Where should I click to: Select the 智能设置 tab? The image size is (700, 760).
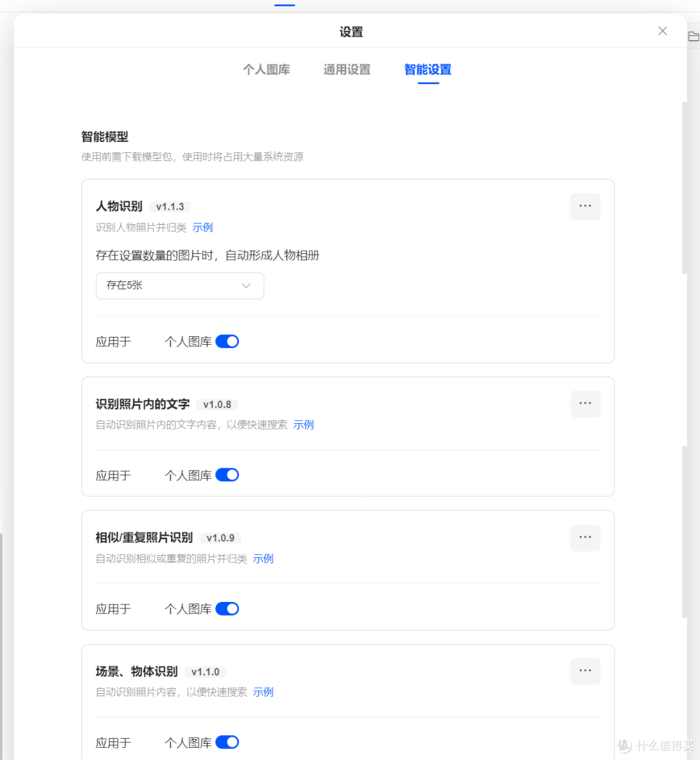pos(428,69)
